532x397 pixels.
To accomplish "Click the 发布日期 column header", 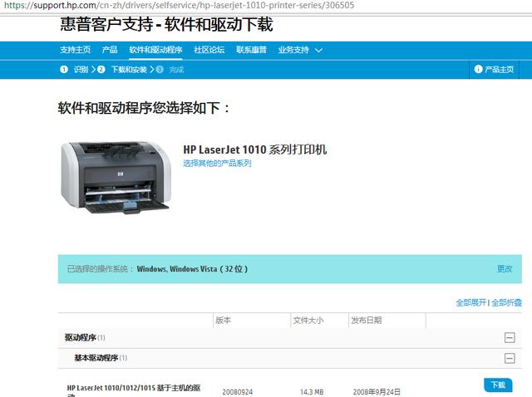I will 367,320.
